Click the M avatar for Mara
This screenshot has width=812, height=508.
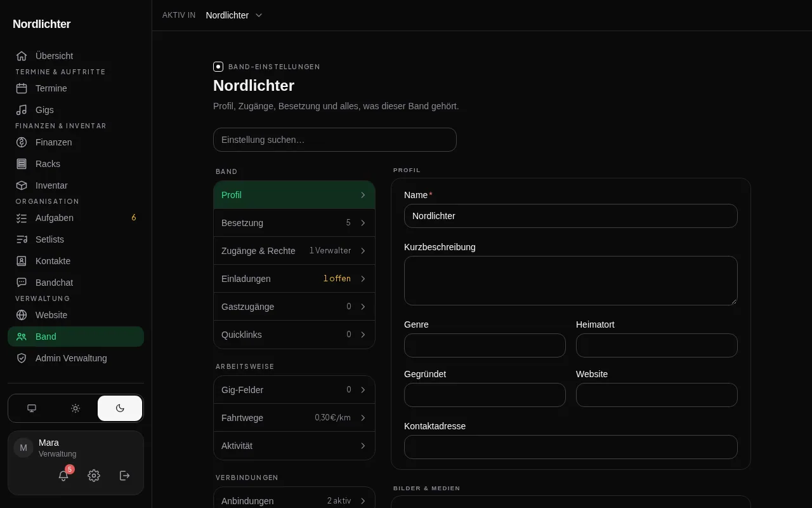(23, 448)
